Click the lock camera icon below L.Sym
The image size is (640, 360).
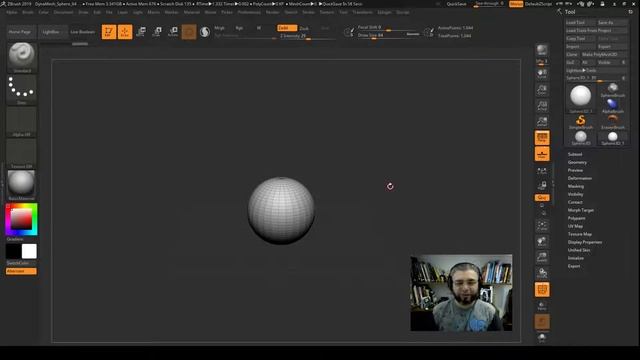tap(542, 186)
